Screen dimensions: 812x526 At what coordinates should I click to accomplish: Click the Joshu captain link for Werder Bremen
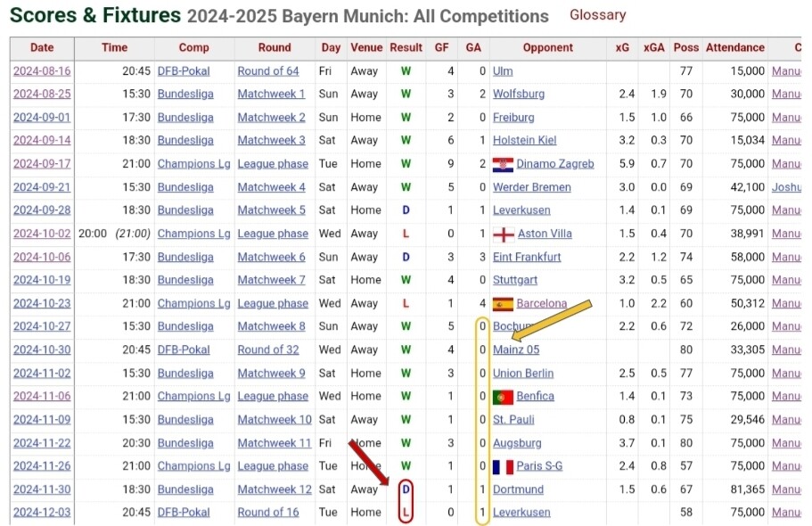tap(786, 187)
